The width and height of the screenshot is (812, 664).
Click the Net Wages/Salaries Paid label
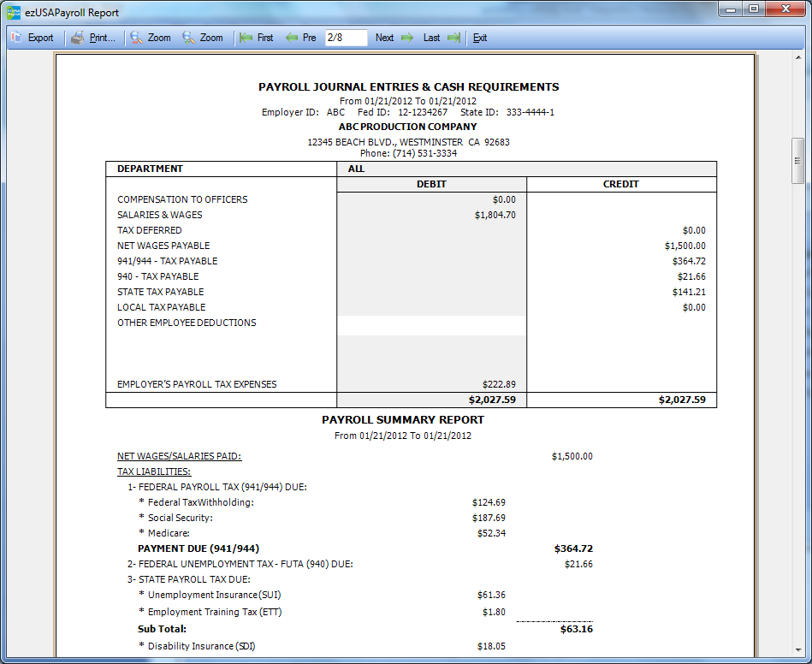pyautogui.click(x=179, y=456)
